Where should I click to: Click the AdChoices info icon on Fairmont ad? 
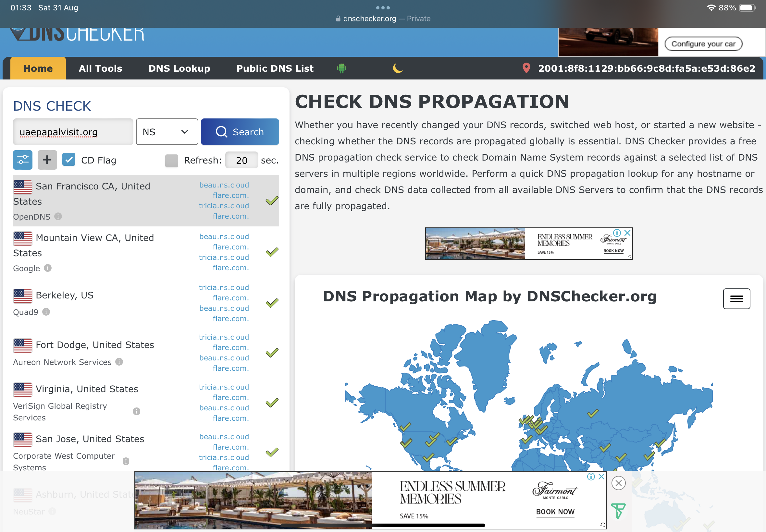[617, 233]
